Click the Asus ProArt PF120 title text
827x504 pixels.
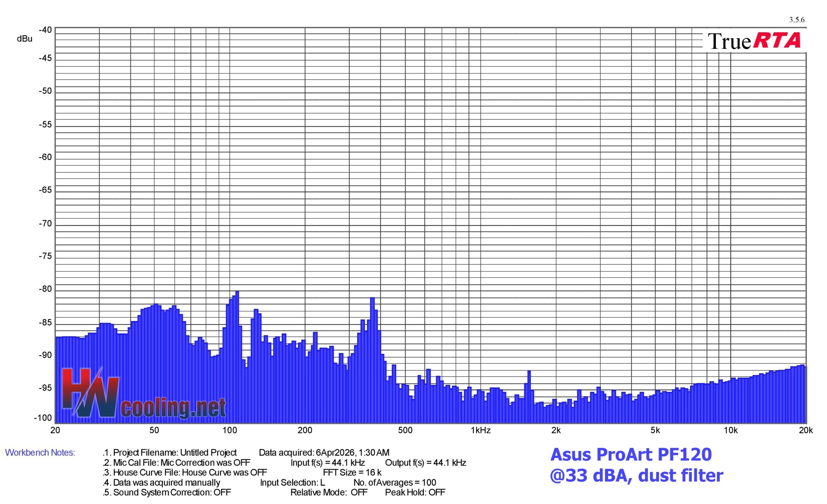(631, 455)
